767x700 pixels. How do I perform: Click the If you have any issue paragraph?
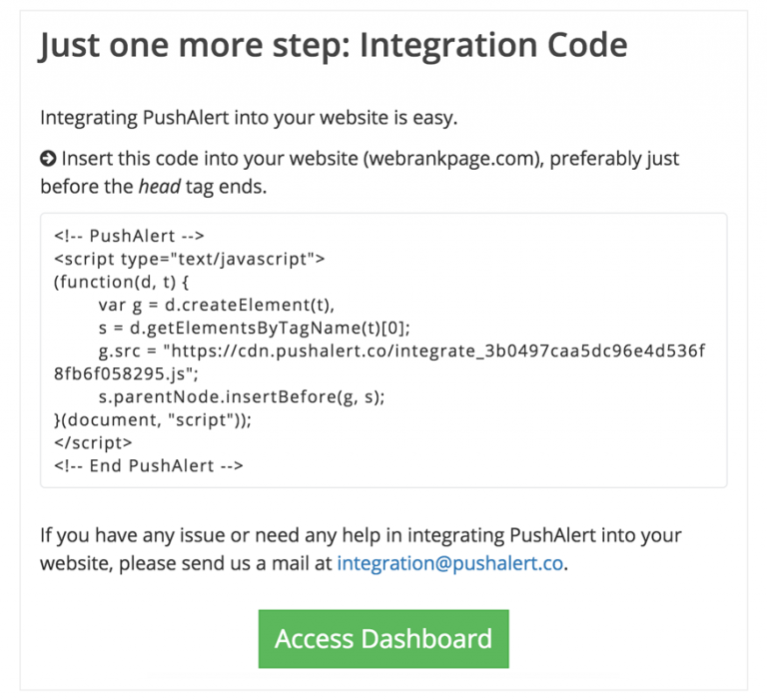[x=361, y=549]
